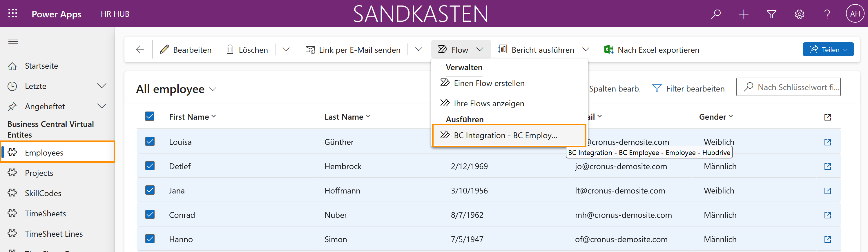Click Nach Excel exportieren
The image size is (868, 252).
(652, 50)
